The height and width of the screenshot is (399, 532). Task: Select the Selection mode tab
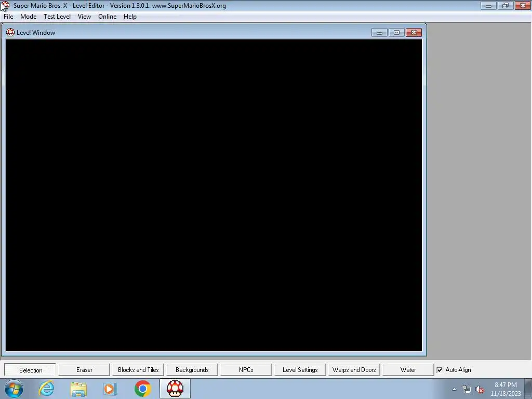pos(30,370)
